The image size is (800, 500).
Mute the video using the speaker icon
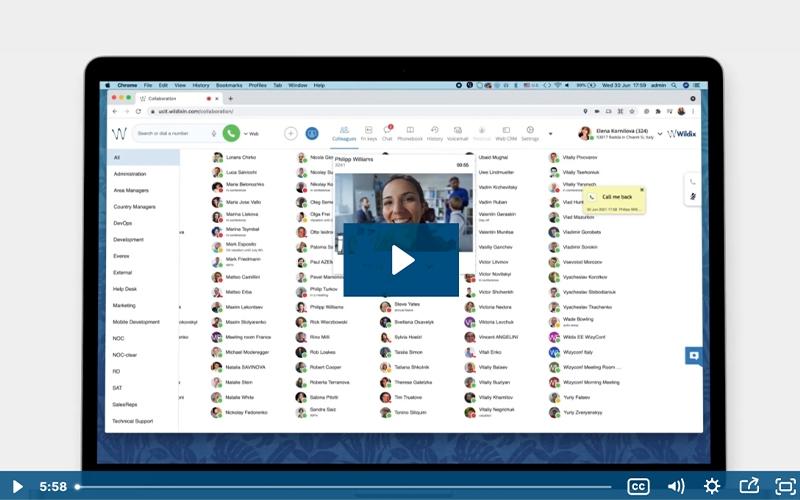[x=676, y=486]
